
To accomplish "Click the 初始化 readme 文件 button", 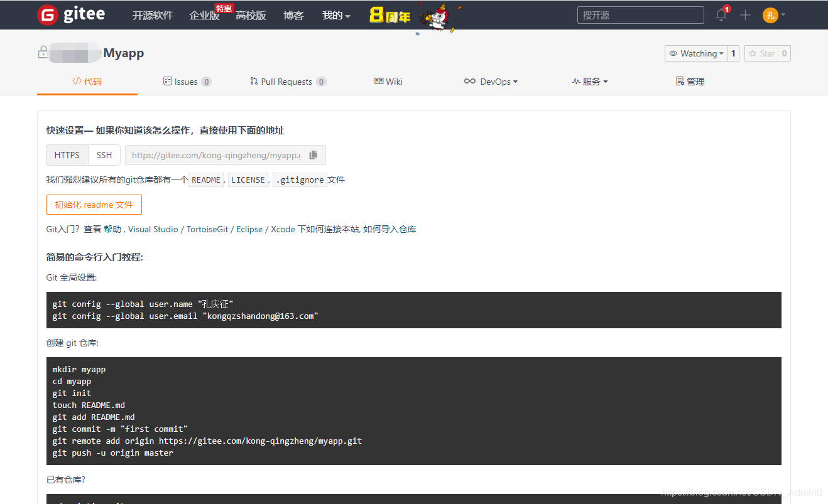I will tap(94, 204).
